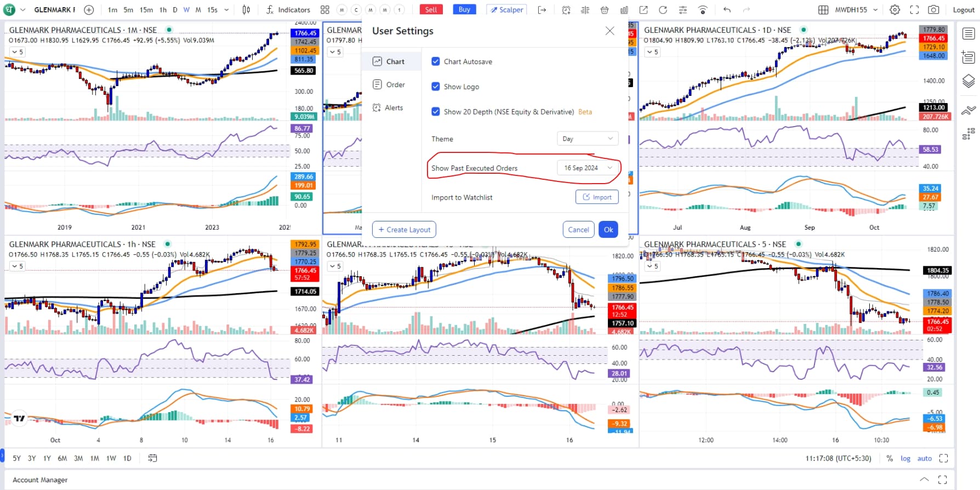Click the Import button for watchlist
Screen dimensions: 980x490
[x=597, y=197]
